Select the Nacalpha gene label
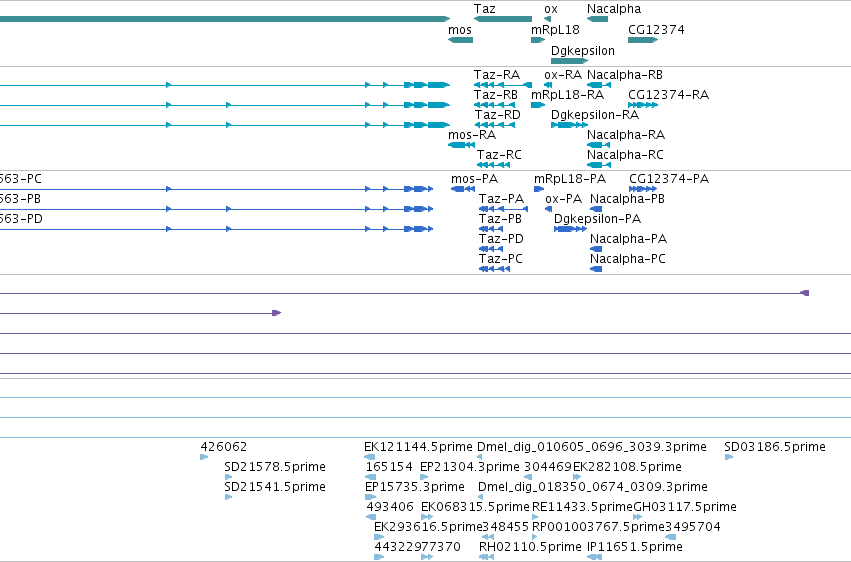The height and width of the screenshot is (562, 851). point(614,9)
